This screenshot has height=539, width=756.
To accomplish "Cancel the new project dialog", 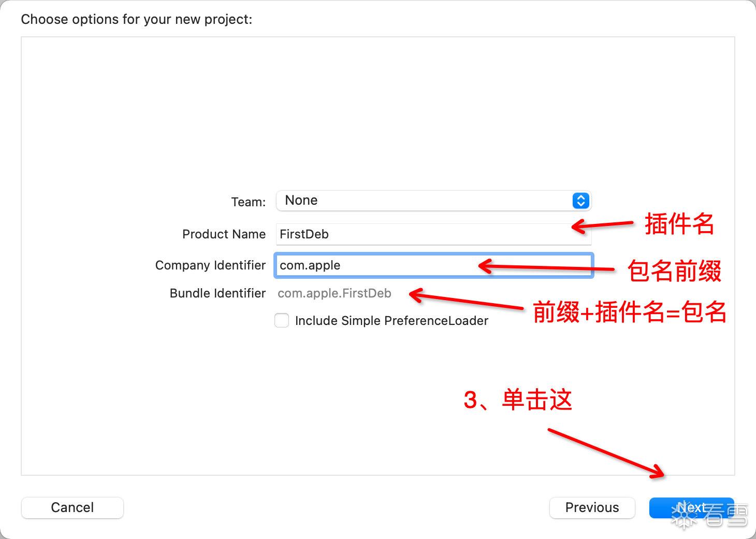I will point(72,507).
